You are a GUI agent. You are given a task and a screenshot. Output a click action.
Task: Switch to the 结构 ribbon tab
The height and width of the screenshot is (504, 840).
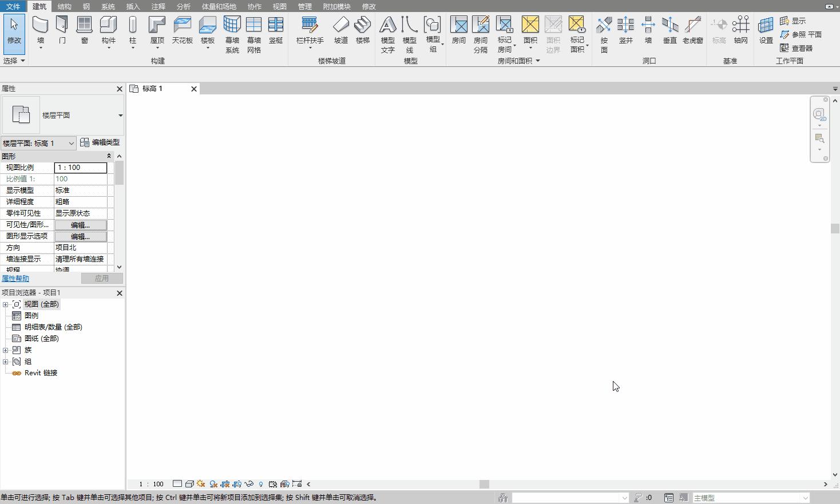[64, 6]
